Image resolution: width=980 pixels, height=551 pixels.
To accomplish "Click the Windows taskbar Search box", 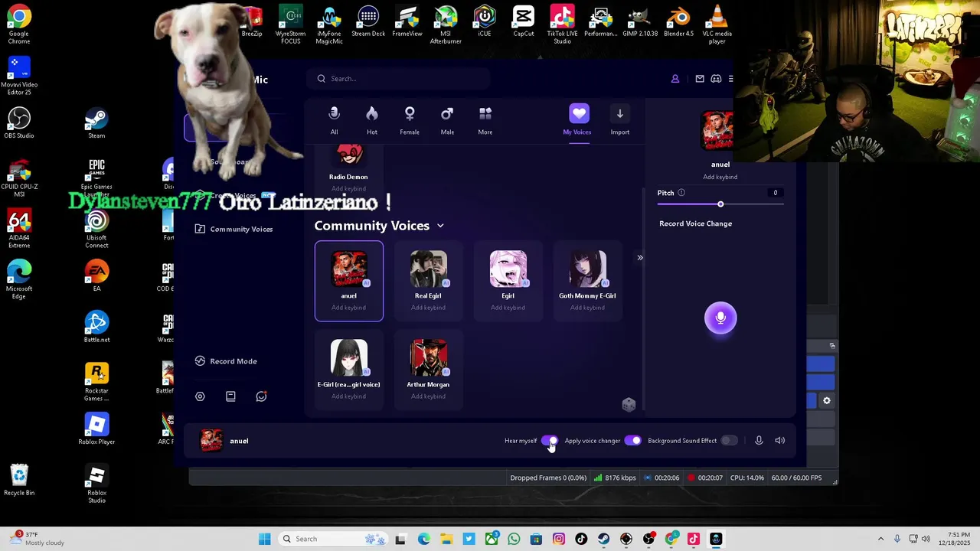I will pos(335,539).
